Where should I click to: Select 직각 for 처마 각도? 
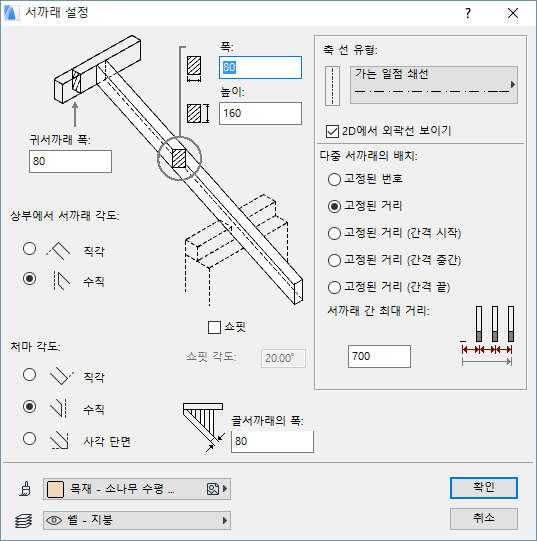[29, 375]
